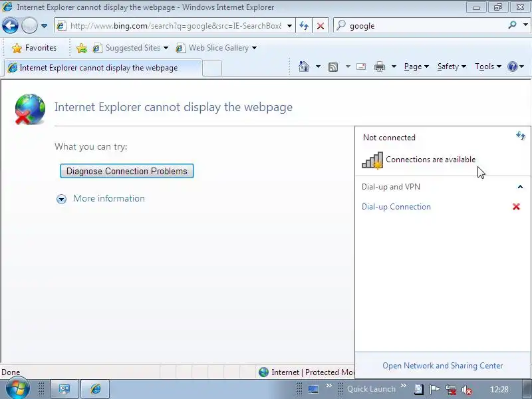This screenshot has width=532, height=399.
Task: Click the signal bars connection icon
Action: coord(372,160)
